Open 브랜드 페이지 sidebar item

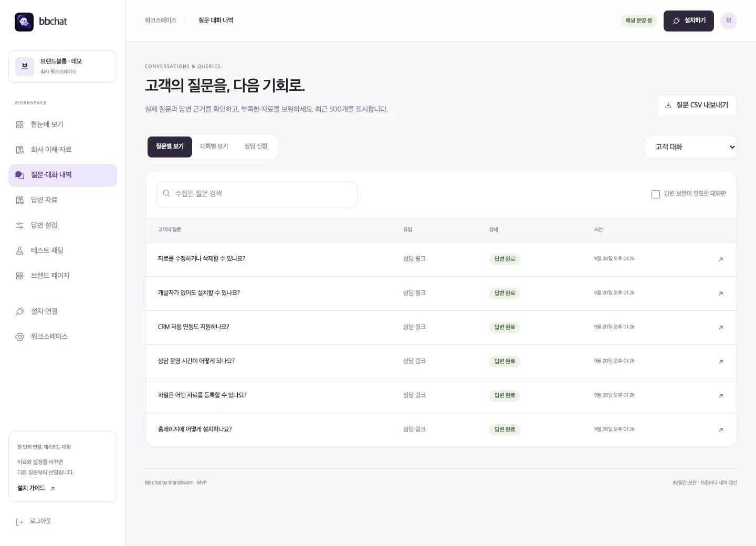click(62, 276)
